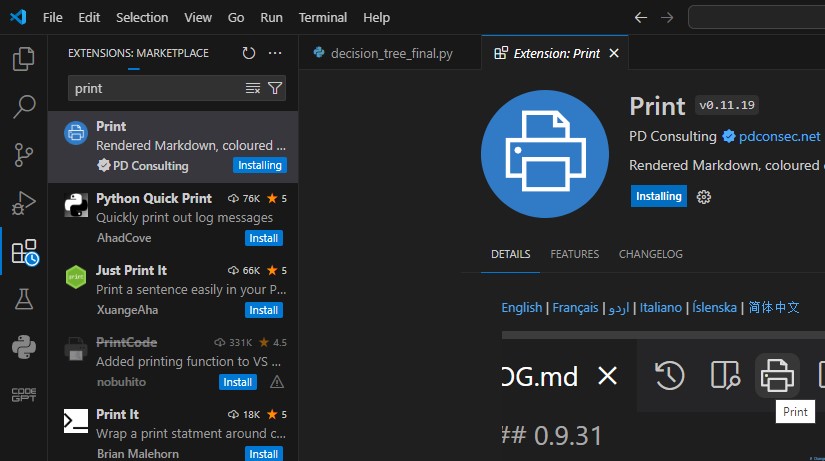Select the Print extension list entry

(173, 147)
